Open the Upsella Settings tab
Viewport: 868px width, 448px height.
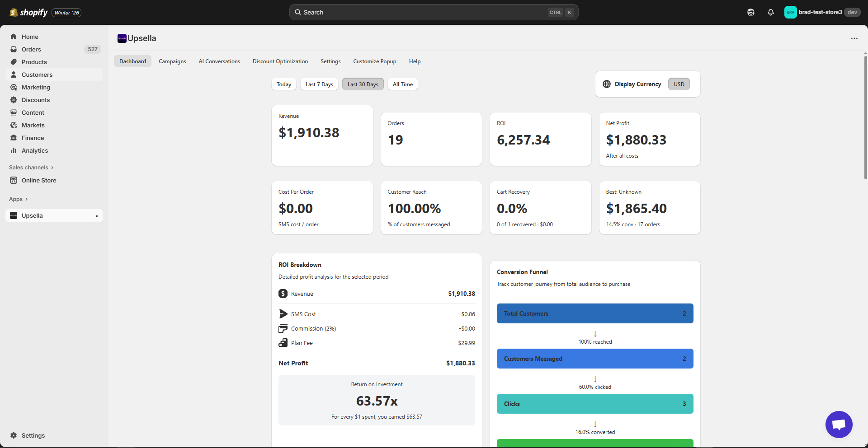point(330,61)
